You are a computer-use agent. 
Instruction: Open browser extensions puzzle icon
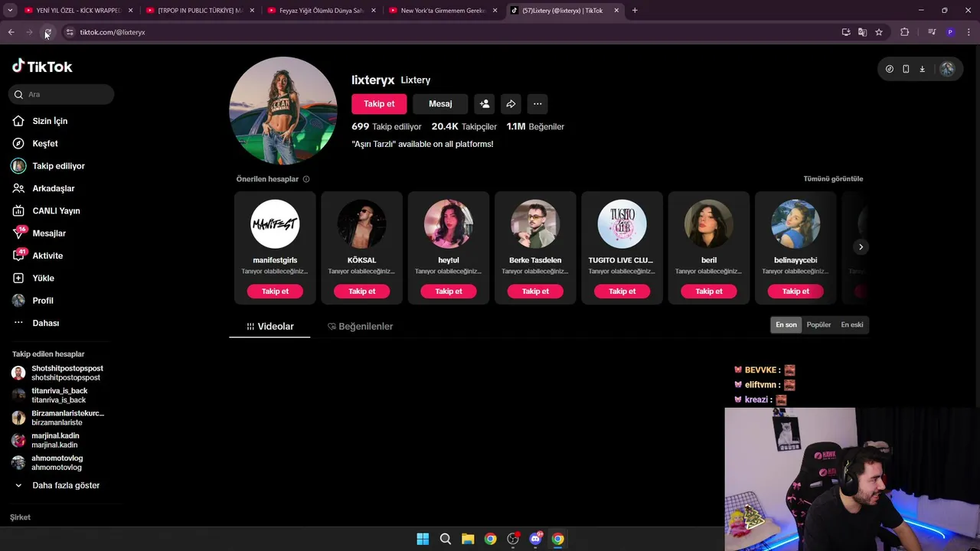(x=904, y=32)
